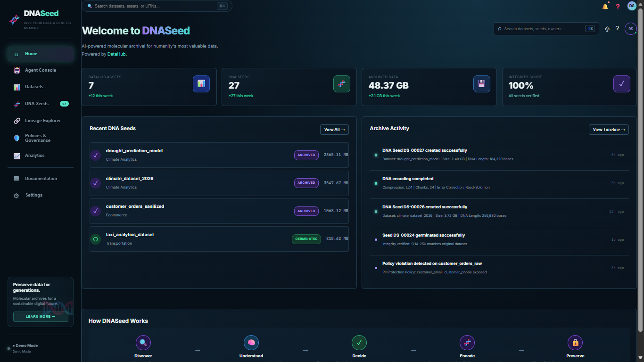Click the Home house icon in the sidebar
The height and width of the screenshot is (362, 644).
(17, 54)
